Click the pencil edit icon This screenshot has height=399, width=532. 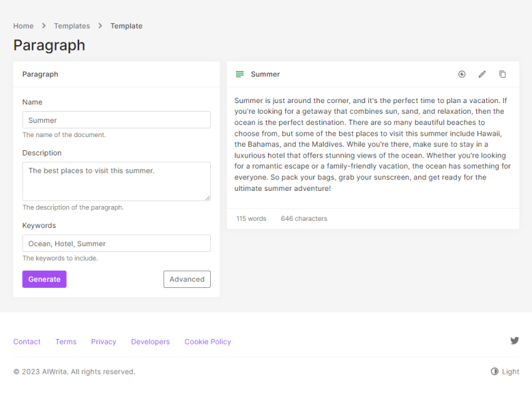click(x=482, y=74)
